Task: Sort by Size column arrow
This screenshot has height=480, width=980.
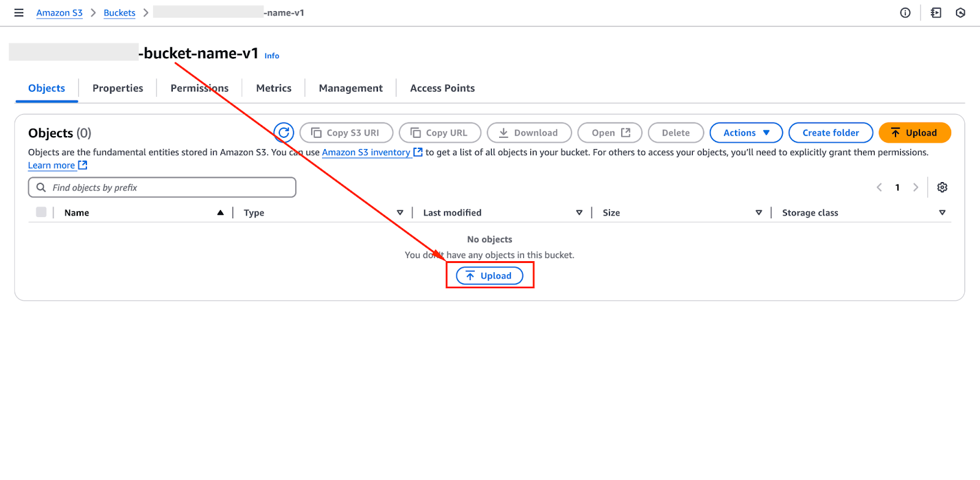Action: pyautogui.click(x=758, y=213)
